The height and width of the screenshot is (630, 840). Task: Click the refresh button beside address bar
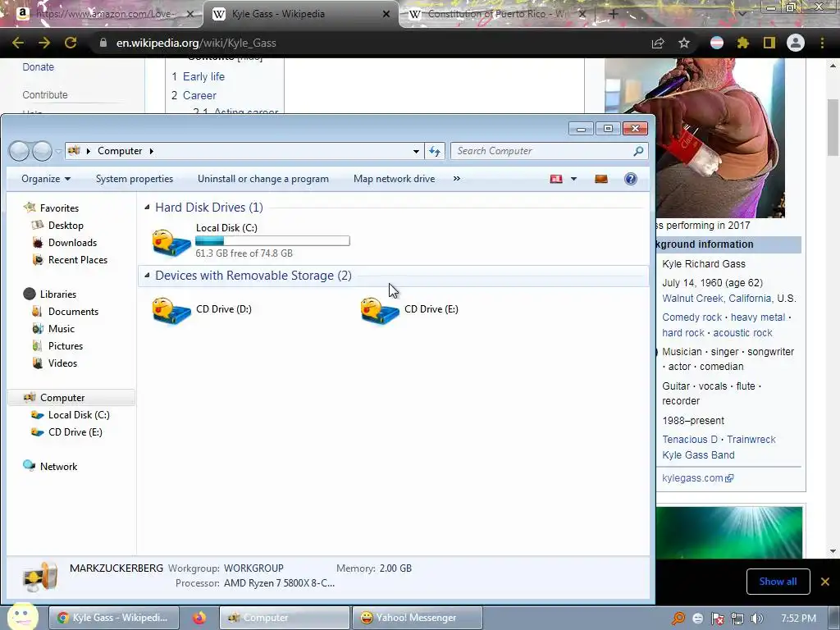[435, 151]
